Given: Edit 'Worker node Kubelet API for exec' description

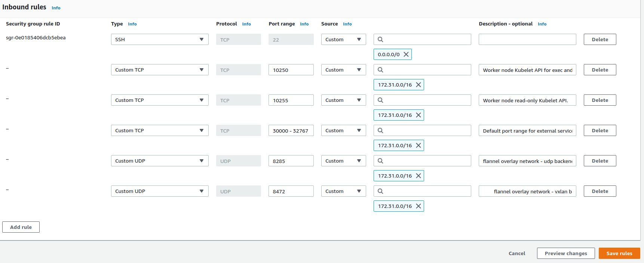Looking at the screenshot, I should tap(527, 70).
